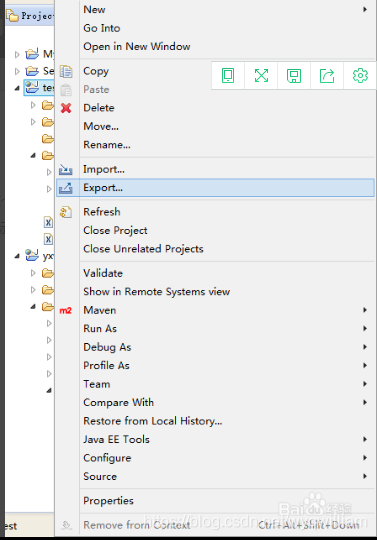The width and height of the screenshot is (377, 540).
Task: Click the greyed Paste clipboard icon
Action: pyautogui.click(x=66, y=90)
